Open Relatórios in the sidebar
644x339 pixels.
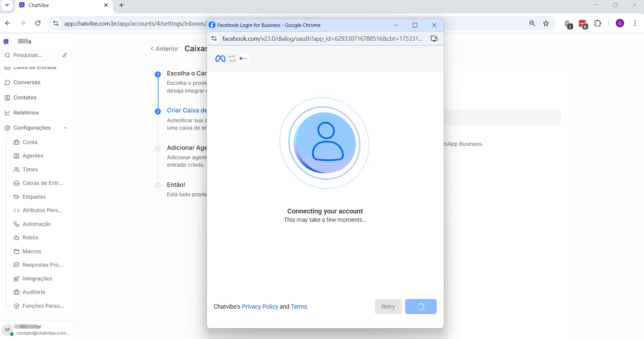pos(26,113)
